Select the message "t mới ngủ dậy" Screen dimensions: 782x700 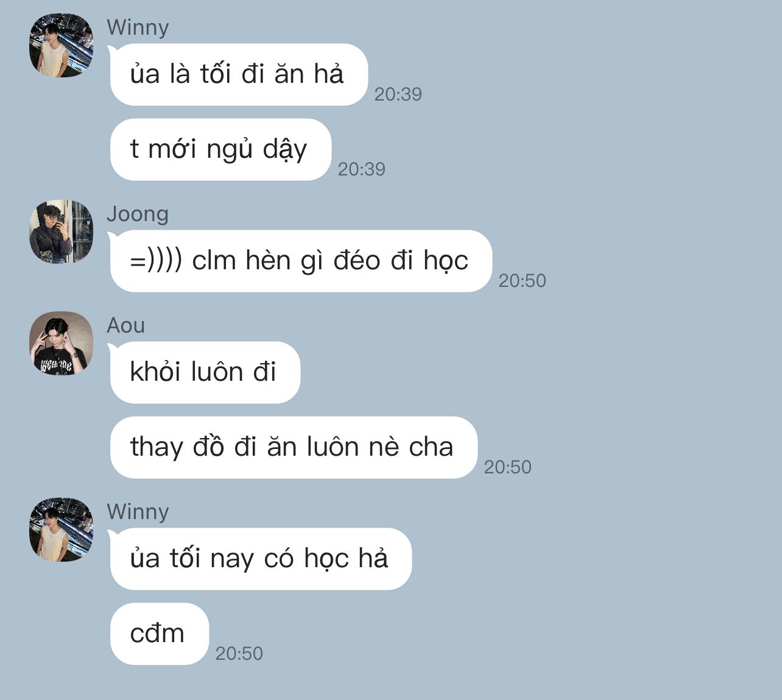pyautogui.click(x=220, y=149)
